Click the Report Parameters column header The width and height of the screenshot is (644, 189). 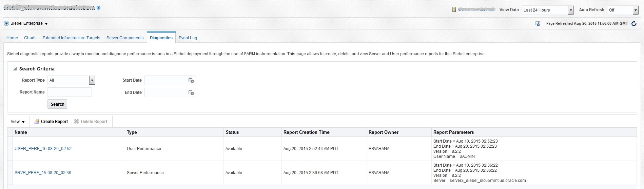(x=534, y=132)
